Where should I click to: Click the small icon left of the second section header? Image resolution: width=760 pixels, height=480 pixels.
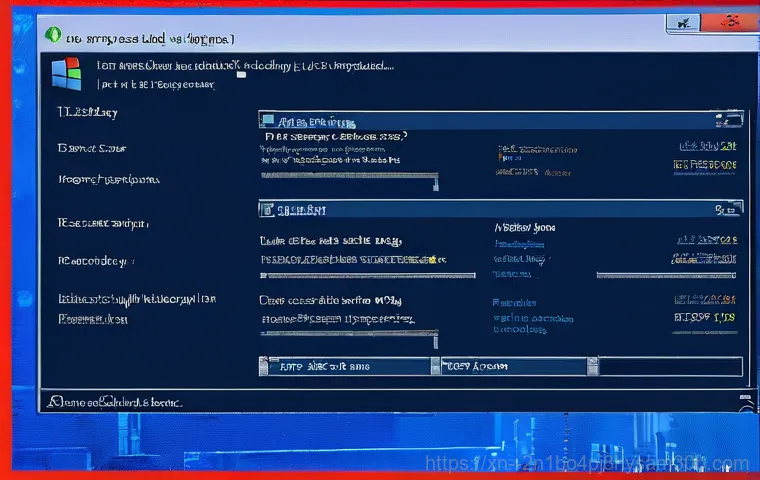(x=268, y=210)
